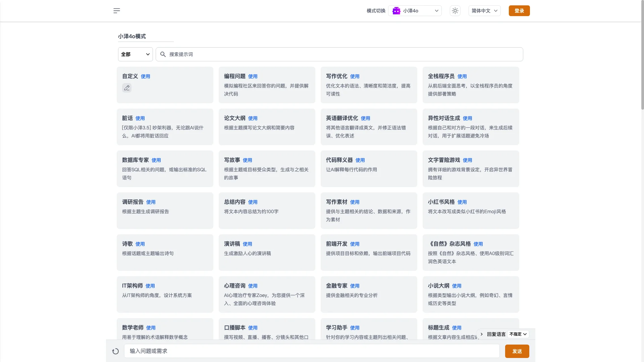Open the 小泽4o model switch dropdown

pyautogui.click(x=415, y=11)
